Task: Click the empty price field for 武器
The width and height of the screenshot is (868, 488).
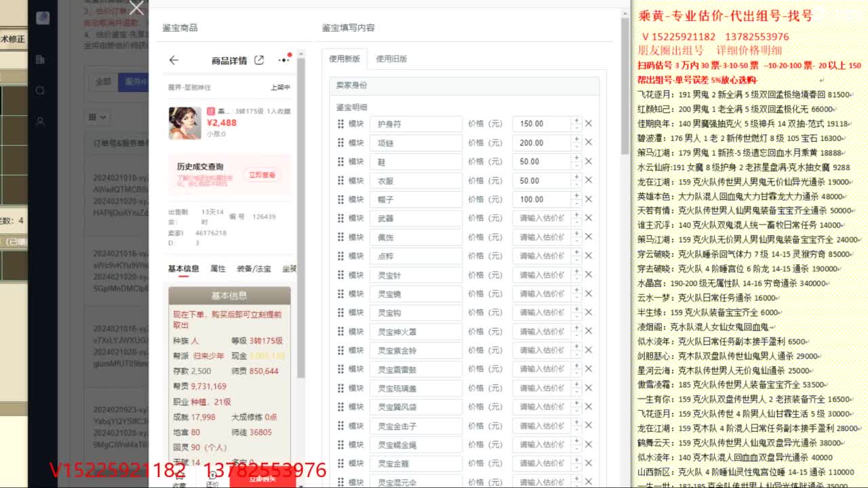Action: 542,218
